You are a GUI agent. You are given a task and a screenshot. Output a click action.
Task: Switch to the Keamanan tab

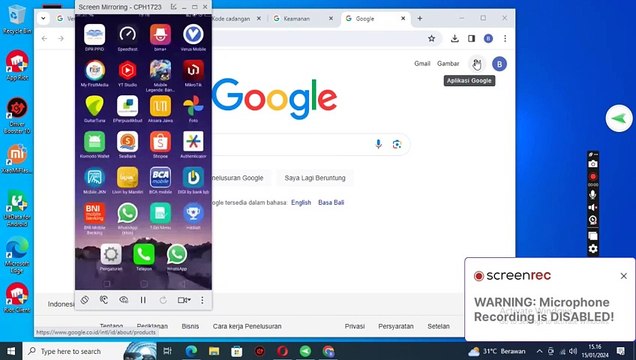point(302,19)
